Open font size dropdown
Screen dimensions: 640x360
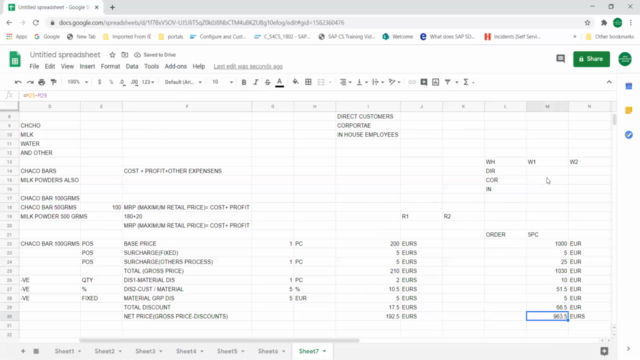point(222,82)
